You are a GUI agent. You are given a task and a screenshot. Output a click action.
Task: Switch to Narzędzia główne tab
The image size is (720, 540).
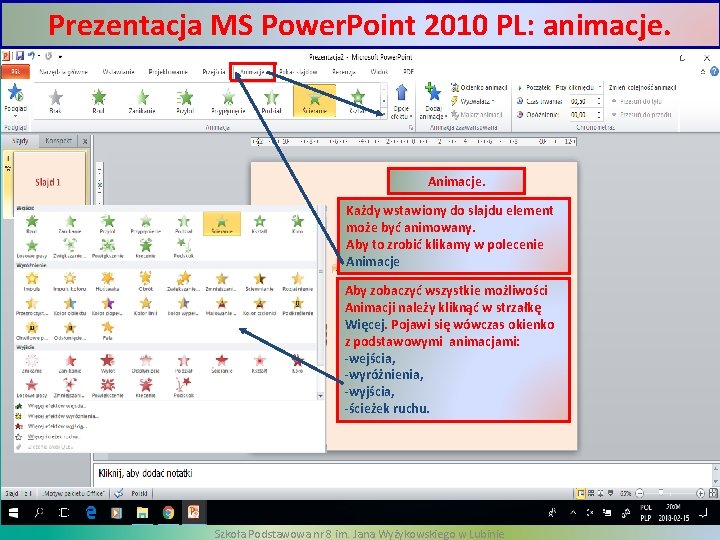point(63,72)
